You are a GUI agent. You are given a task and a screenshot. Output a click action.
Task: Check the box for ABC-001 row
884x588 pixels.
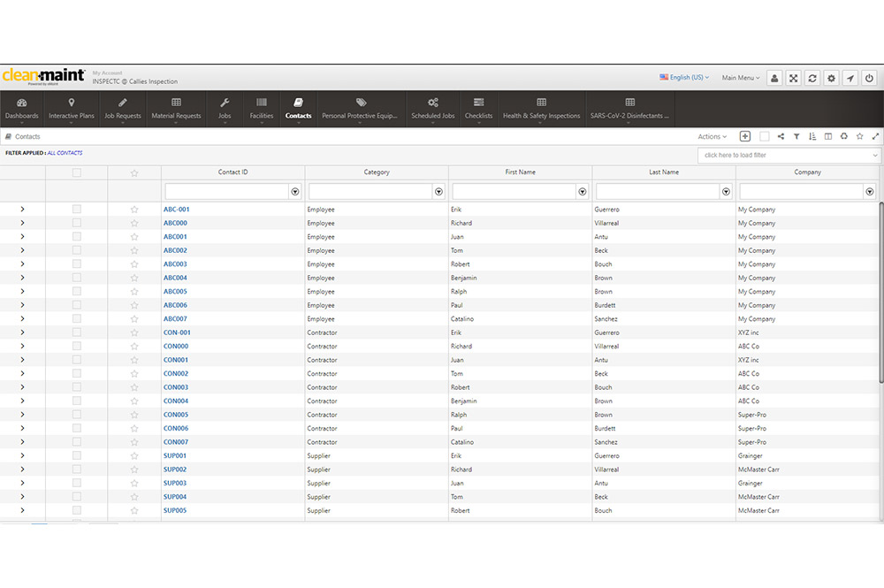pos(77,210)
